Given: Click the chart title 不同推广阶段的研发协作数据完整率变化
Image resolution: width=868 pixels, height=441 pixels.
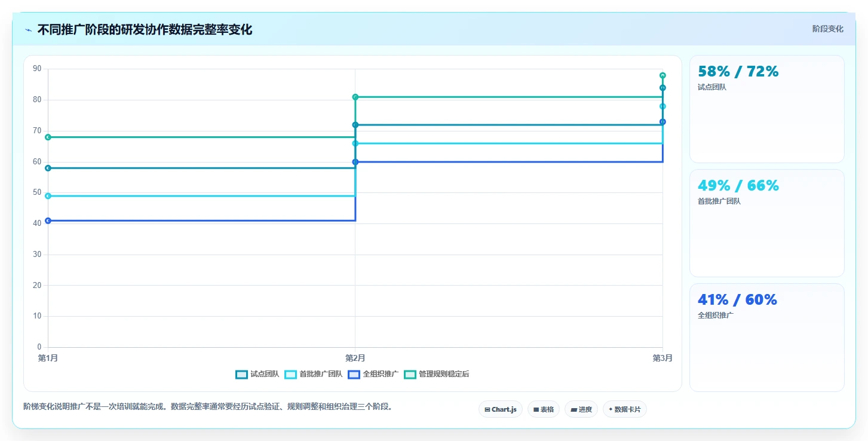Looking at the screenshot, I should (x=145, y=30).
